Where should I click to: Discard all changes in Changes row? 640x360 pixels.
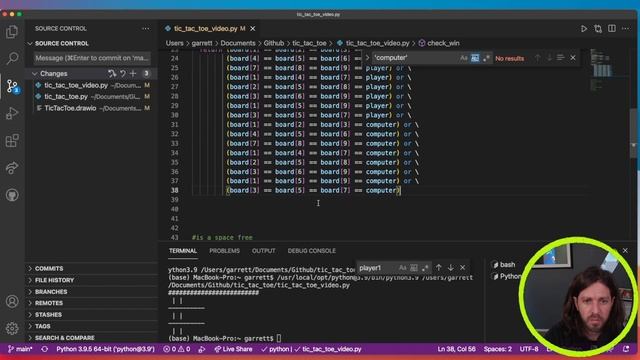pyautogui.click(x=122, y=73)
